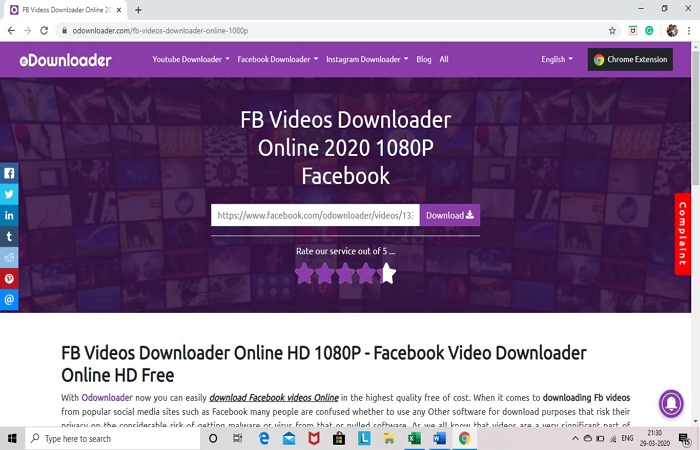Screen dimensions: 700x450
Task: Open the All menu item
Action: (x=444, y=59)
